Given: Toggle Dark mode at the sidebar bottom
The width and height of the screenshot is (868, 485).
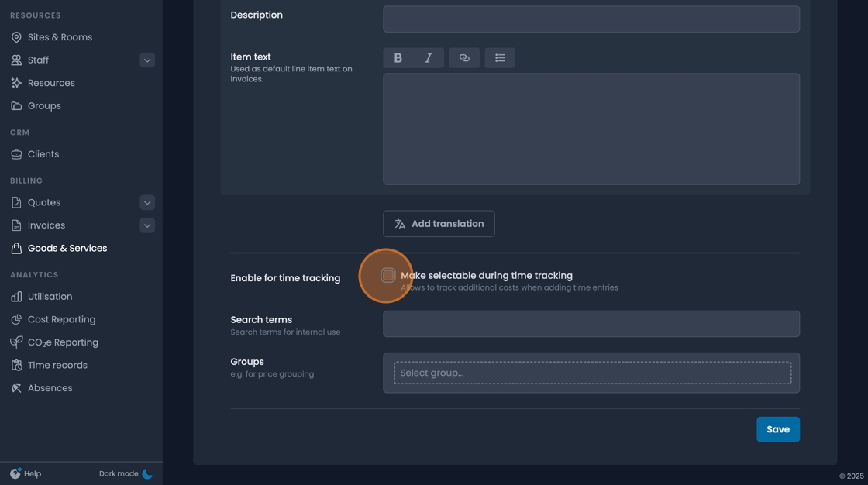Looking at the screenshot, I should click(126, 473).
